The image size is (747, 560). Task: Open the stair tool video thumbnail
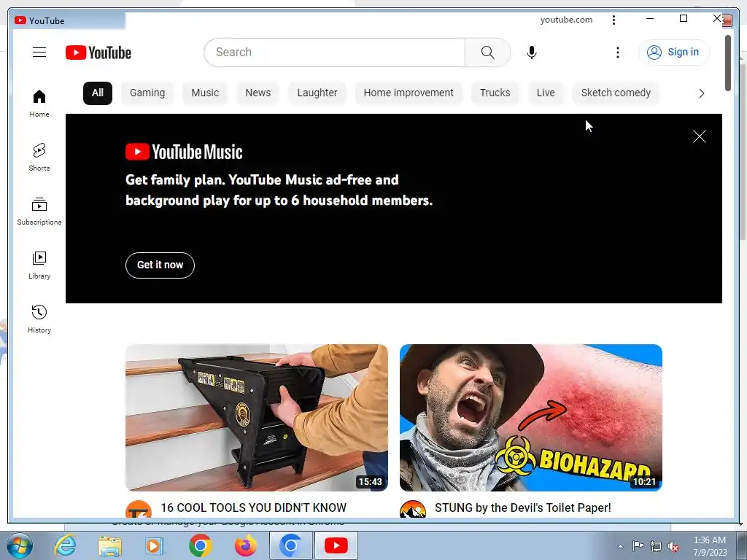(x=257, y=418)
